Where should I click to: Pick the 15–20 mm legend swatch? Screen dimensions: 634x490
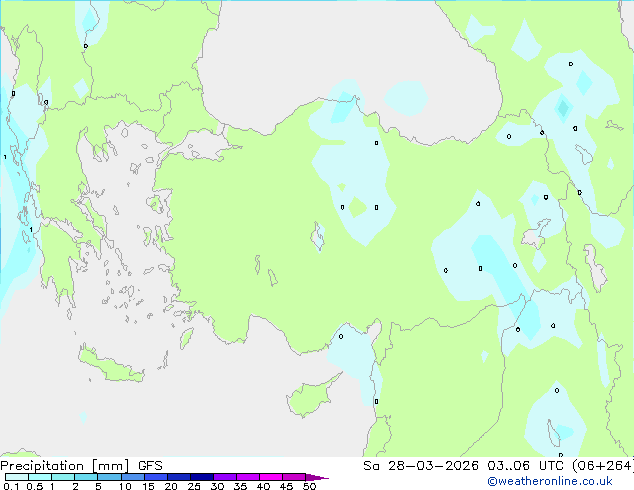pyautogui.click(x=156, y=477)
